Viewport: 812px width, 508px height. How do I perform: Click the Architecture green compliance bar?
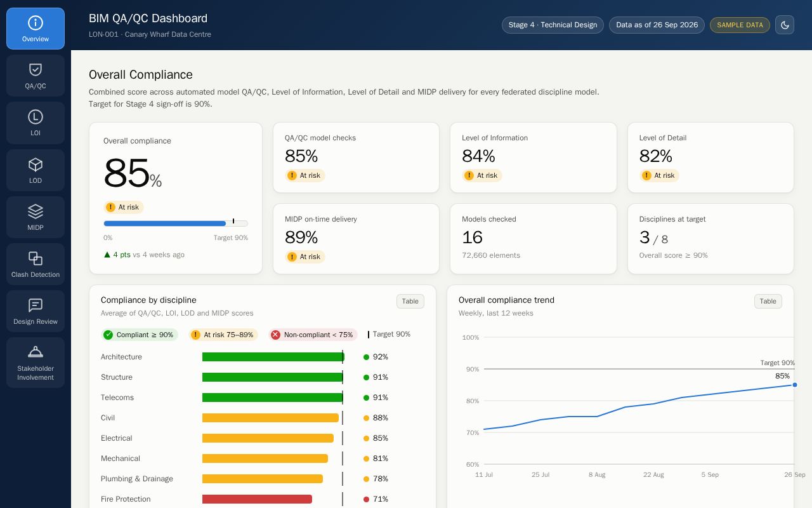coord(273,357)
